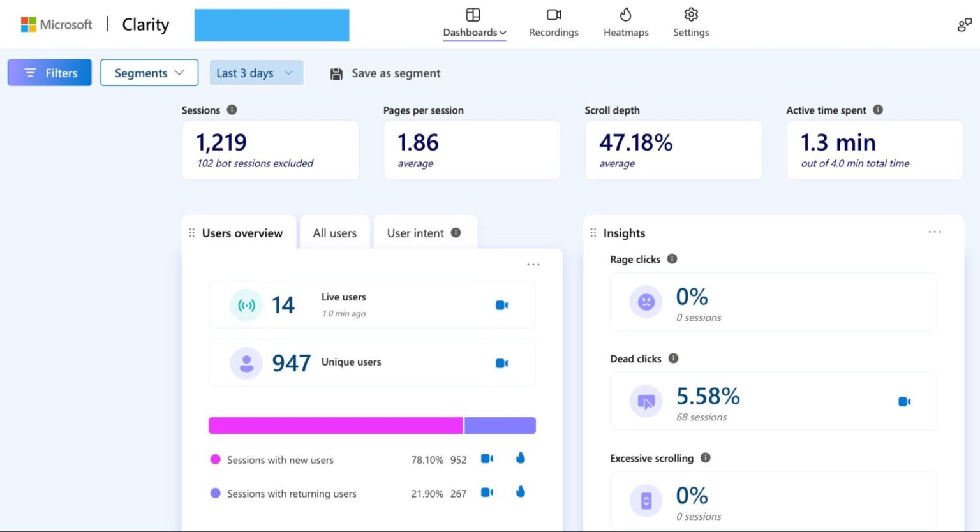Click Save as segment
Viewport: 980px width, 532px height.
pyautogui.click(x=396, y=73)
